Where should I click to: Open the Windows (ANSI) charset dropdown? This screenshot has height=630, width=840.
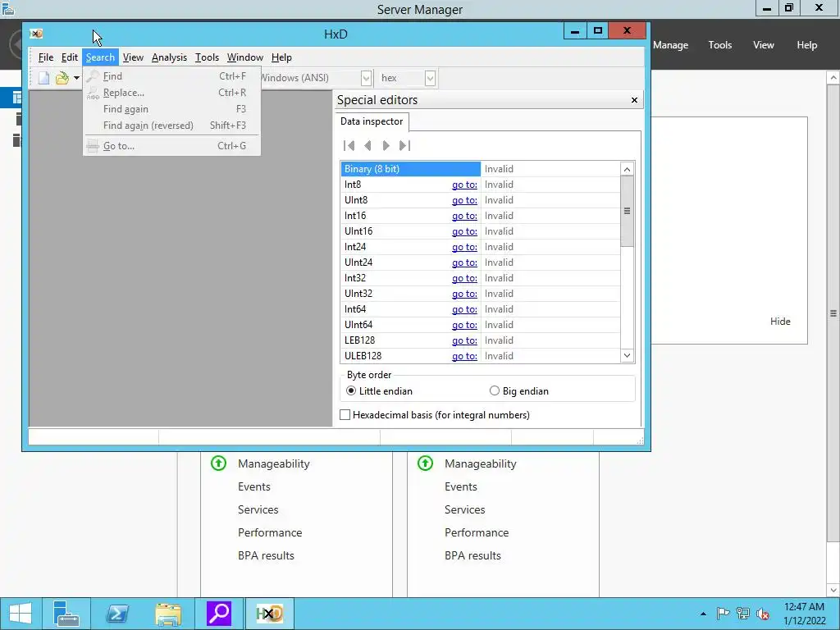366,78
